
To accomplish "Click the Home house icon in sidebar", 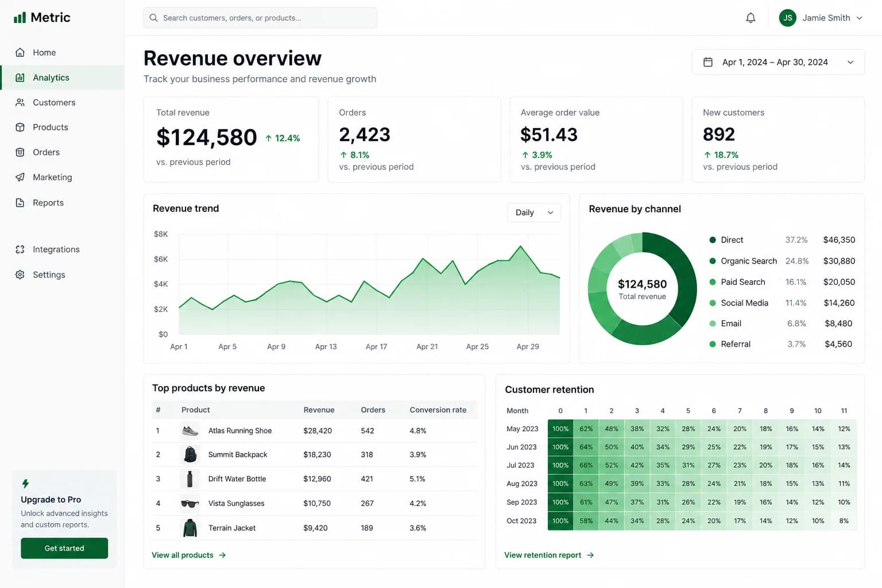I will (20, 52).
